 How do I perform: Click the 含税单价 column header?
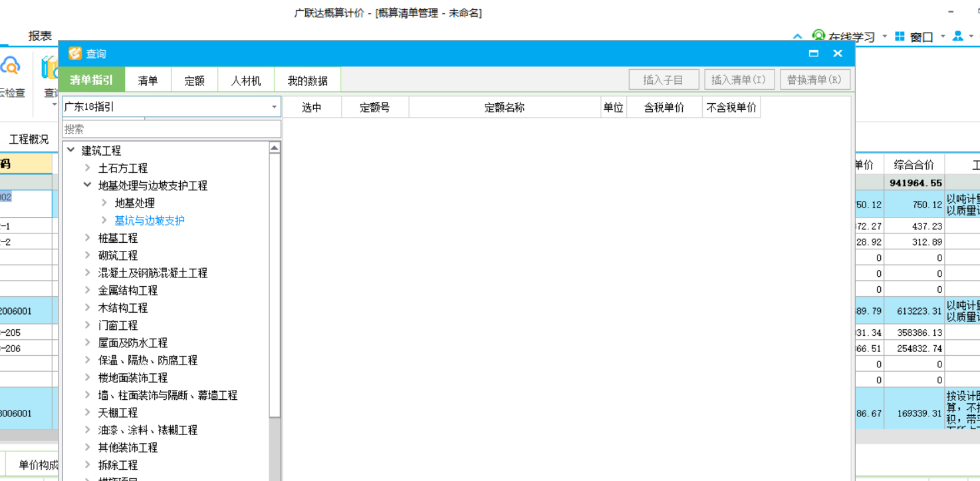[x=664, y=107]
